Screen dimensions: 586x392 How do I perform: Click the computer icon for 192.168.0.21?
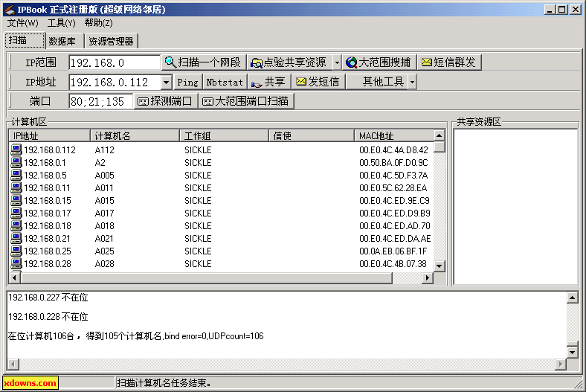tap(16, 239)
